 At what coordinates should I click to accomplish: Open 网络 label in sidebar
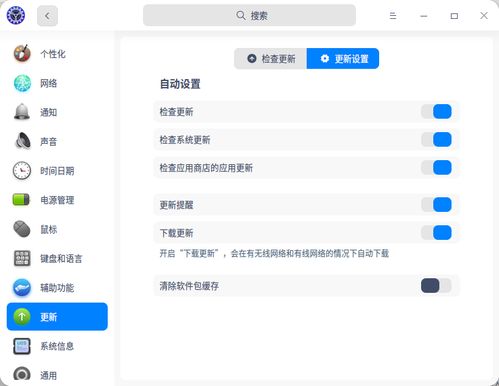[x=48, y=83]
